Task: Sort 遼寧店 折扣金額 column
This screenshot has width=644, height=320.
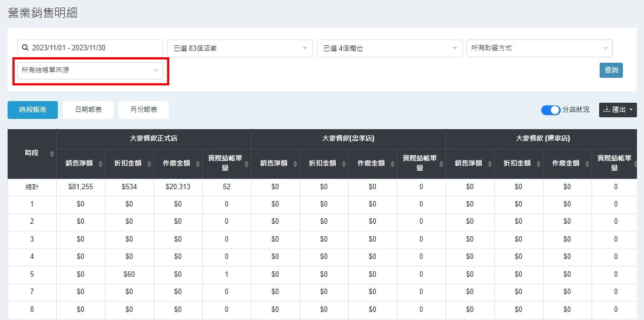Action: [539, 164]
